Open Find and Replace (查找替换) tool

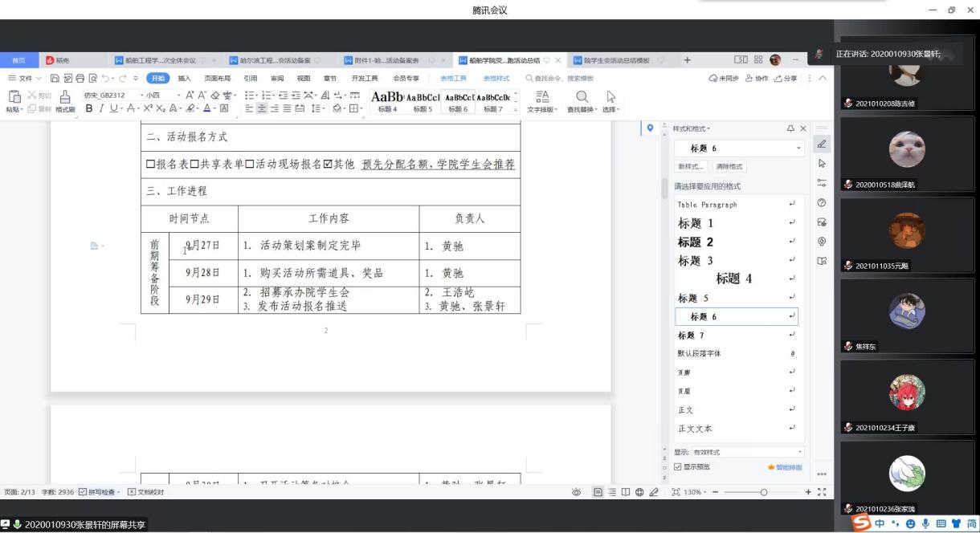(x=582, y=100)
